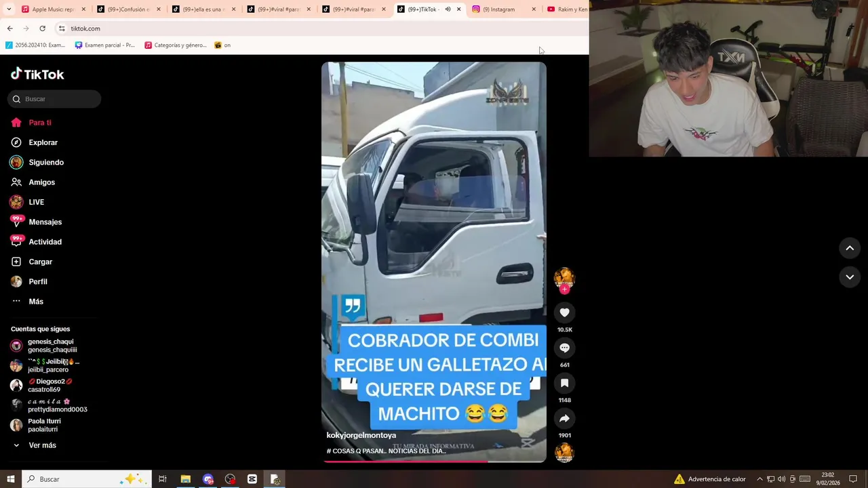Open CapCut from taskbar
868x488 pixels.
point(252,479)
